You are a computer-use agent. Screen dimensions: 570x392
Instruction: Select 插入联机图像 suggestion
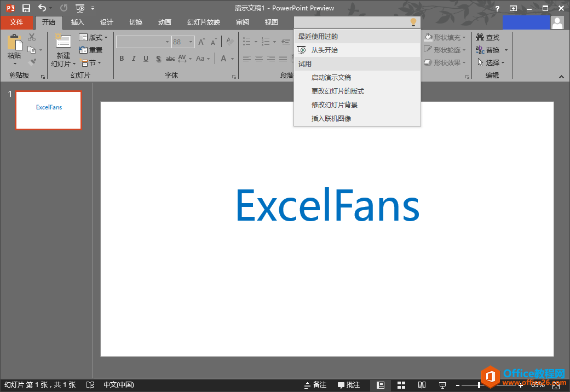point(358,119)
